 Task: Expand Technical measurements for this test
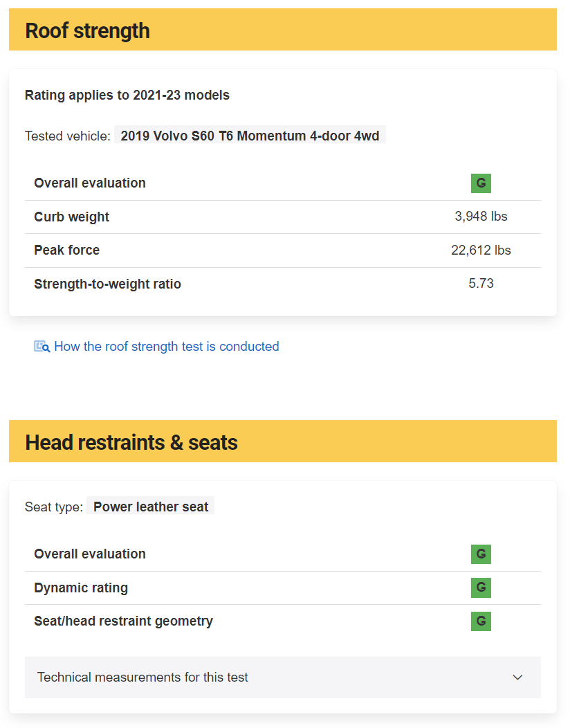(283, 677)
